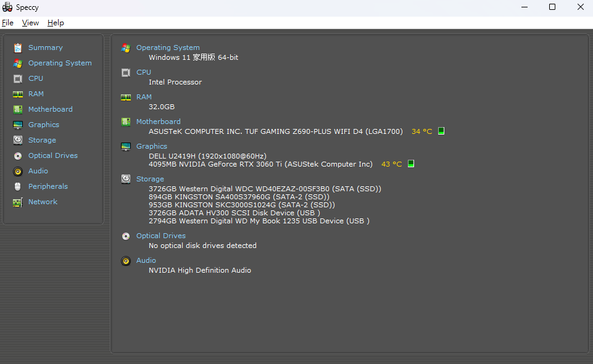Image resolution: width=593 pixels, height=364 pixels.
Task: Click the No optical disk drives detected text
Action: coord(203,246)
